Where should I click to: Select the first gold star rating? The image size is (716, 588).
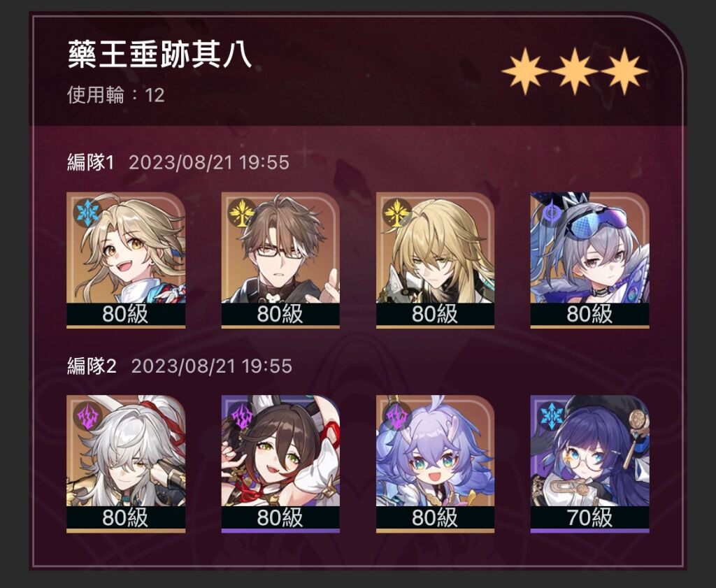pos(525,71)
